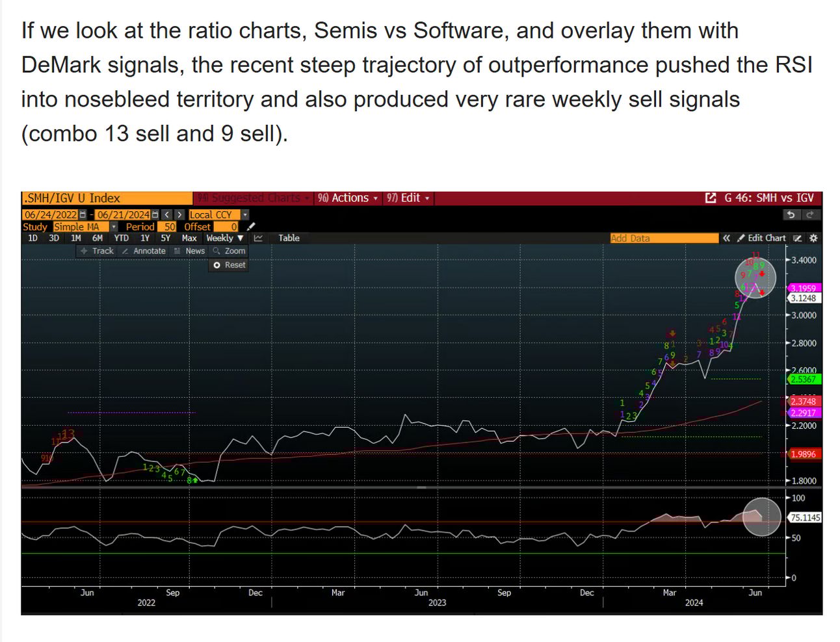Open chart settings gear icon

tap(813, 238)
